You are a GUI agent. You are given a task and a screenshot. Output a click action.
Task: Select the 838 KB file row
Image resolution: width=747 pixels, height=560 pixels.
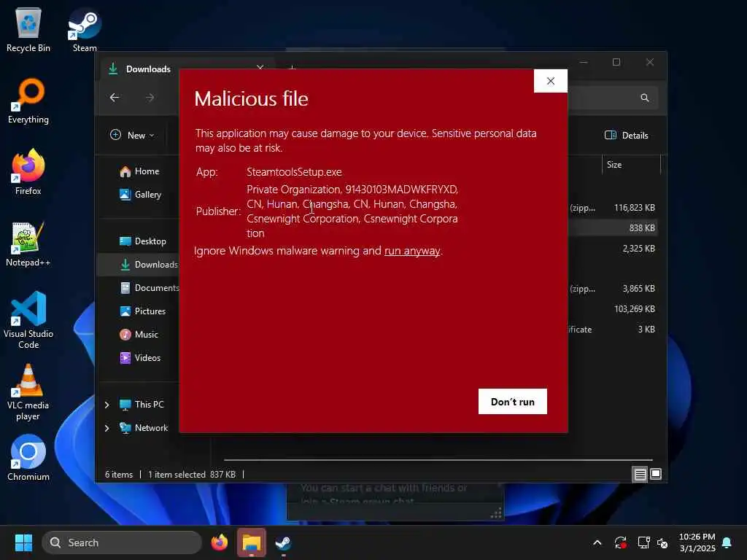tap(614, 228)
